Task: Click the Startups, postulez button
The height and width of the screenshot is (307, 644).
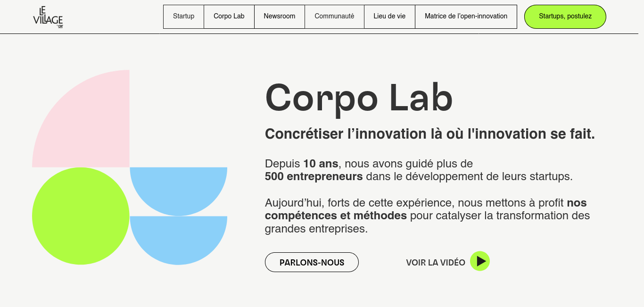Action: point(565,17)
